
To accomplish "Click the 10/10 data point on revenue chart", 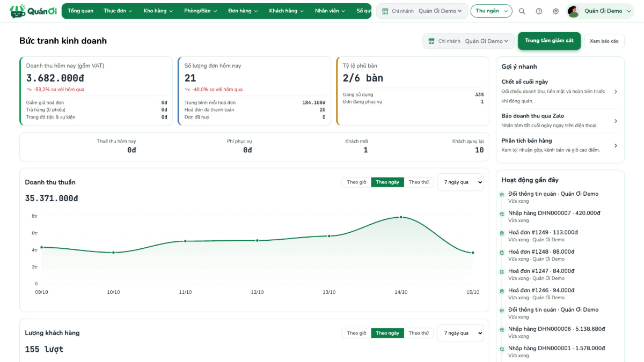I will pyautogui.click(x=113, y=253).
